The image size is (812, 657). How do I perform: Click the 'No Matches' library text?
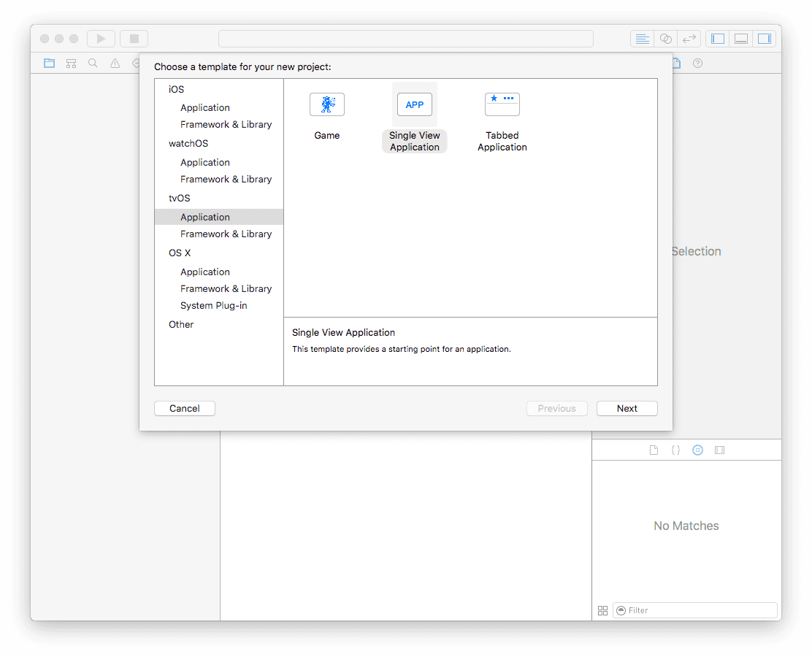pos(686,526)
